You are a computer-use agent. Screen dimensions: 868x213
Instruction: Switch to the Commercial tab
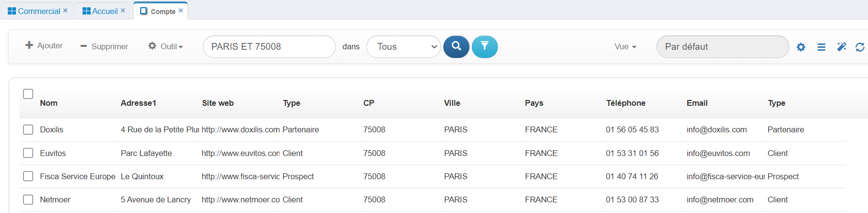pyautogui.click(x=39, y=11)
